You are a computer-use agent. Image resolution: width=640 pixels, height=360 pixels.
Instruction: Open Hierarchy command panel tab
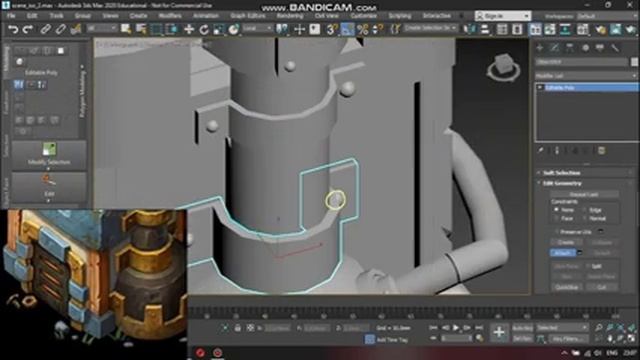pyautogui.click(x=570, y=48)
